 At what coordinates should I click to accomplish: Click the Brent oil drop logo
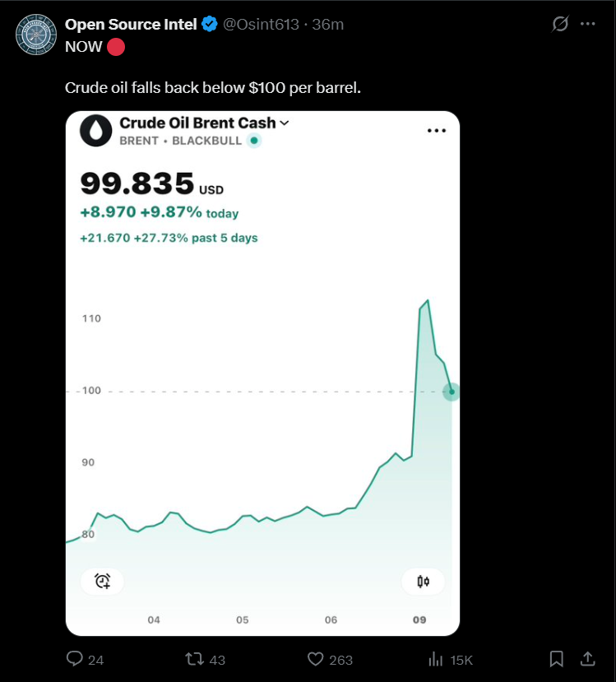[x=96, y=131]
